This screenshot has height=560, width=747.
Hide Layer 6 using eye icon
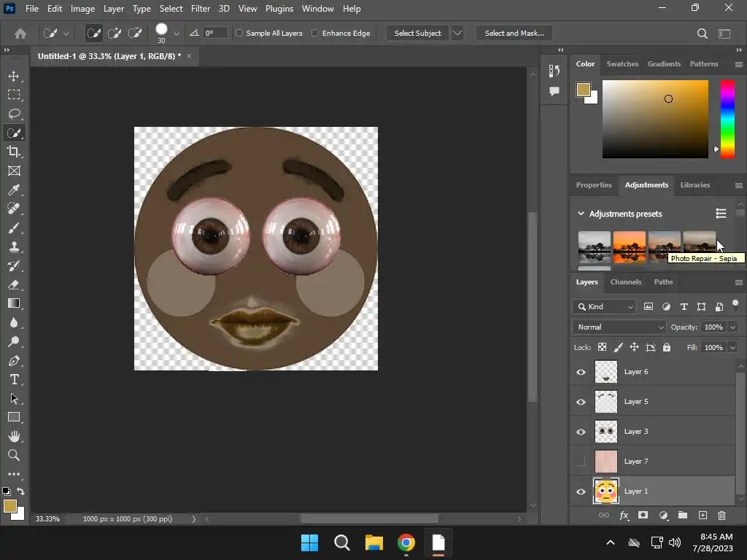pos(581,372)
